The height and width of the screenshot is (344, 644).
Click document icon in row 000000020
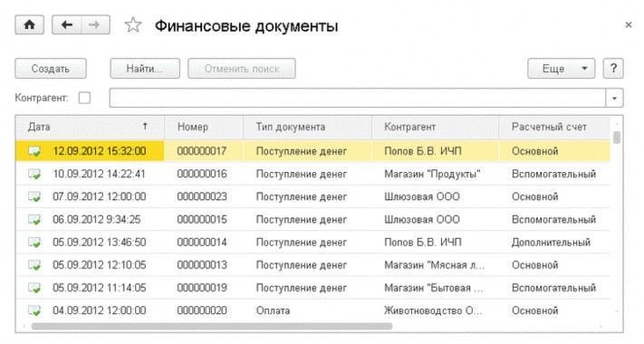coord(34,311)
